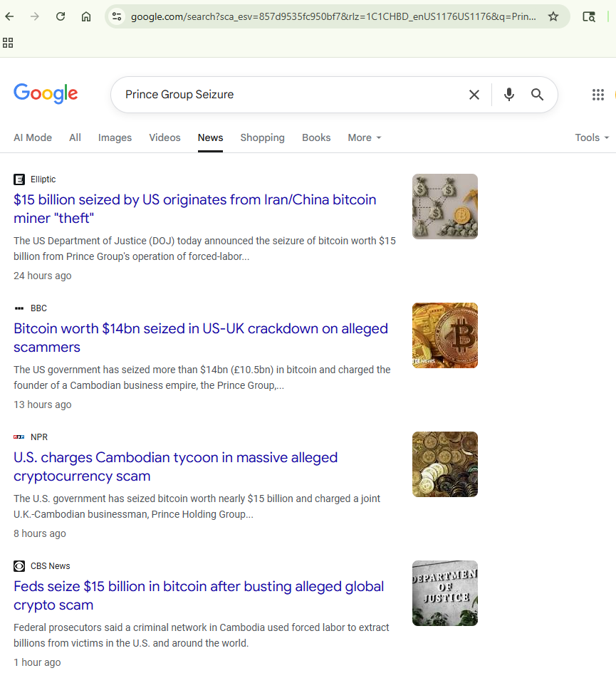Go forward to the next page

(x=35, y=17)
